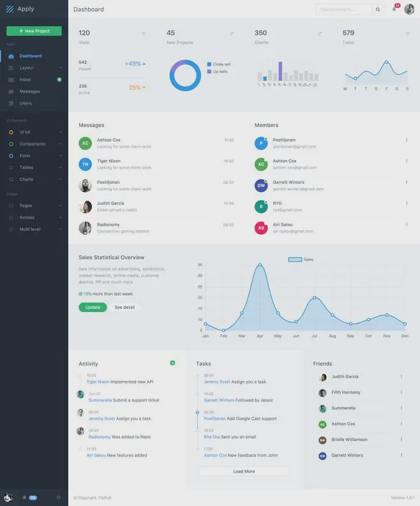The width and height of the screenshot is (420, 506).
Task: Go to Users in the sidebar
Action: coord(25,103)
